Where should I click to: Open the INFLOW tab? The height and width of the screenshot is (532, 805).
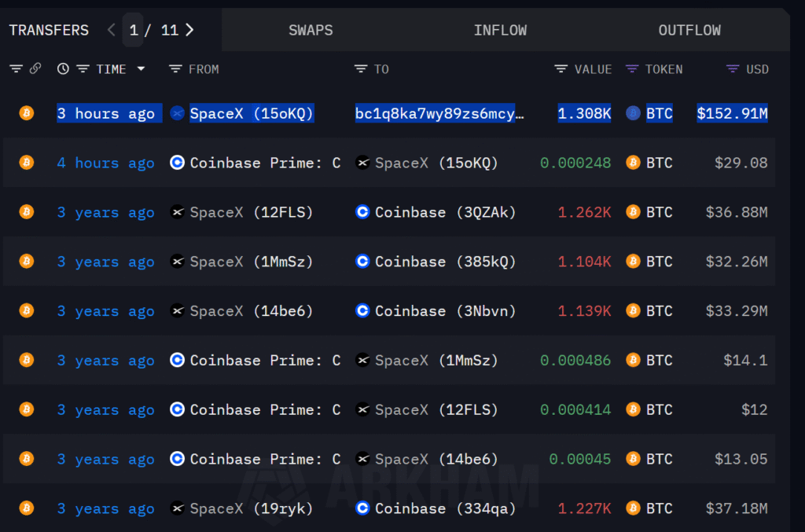[x=500, y=31]
